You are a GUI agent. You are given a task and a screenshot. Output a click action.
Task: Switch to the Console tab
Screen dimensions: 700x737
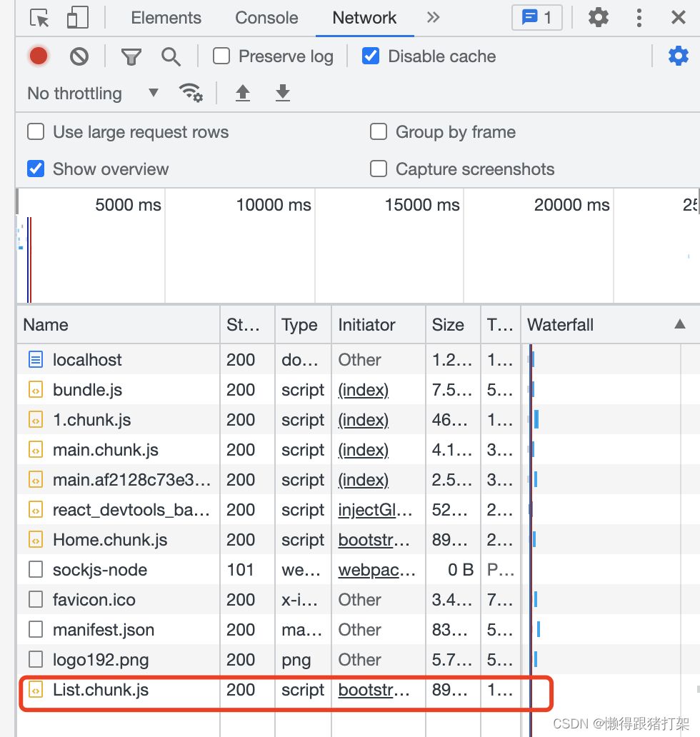click(x=266, y=18)
